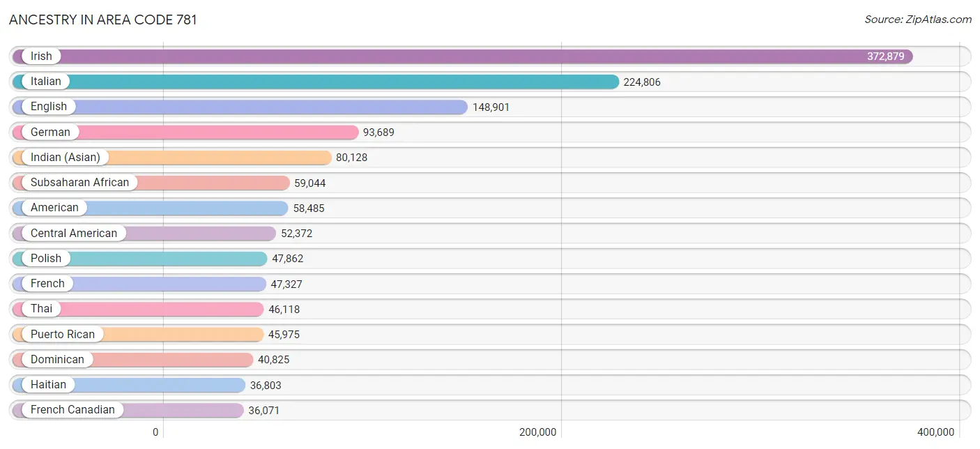980x449 pixels.
Task: Select the Subsaharan African bar
Action: pyautogui.click(x=151, y=183)
